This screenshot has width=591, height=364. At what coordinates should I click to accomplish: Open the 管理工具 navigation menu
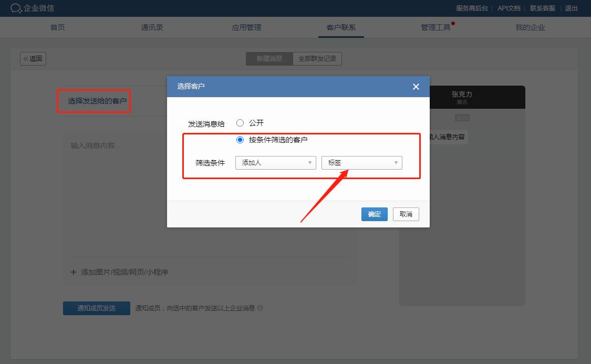coord(436,27)
